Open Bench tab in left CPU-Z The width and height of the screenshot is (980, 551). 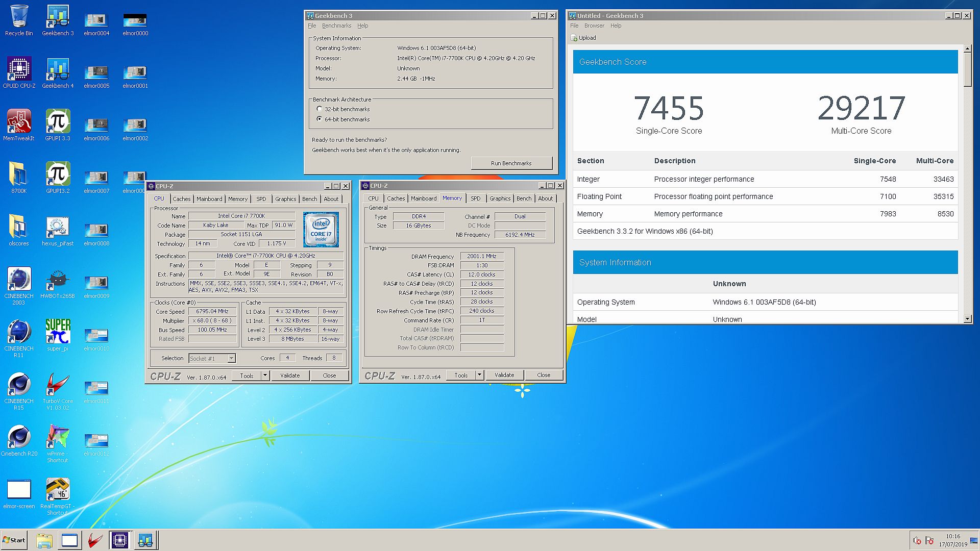pos(309,199)
